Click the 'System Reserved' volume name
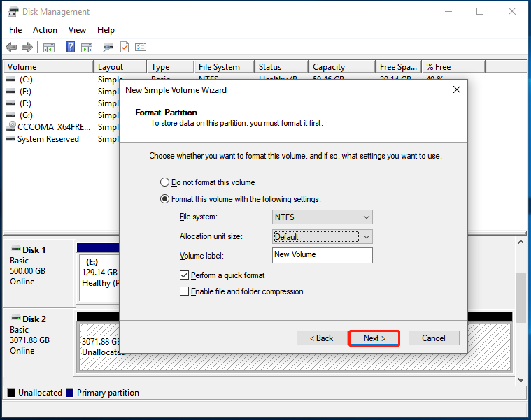The width and height of the screenshot is (531, 420). pos(48,139)
